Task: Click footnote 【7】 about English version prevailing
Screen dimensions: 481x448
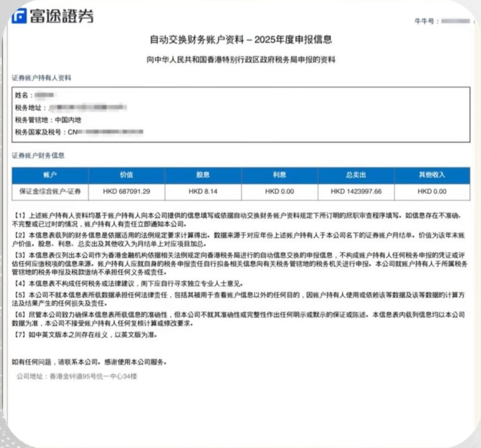Action: [85, 335]
